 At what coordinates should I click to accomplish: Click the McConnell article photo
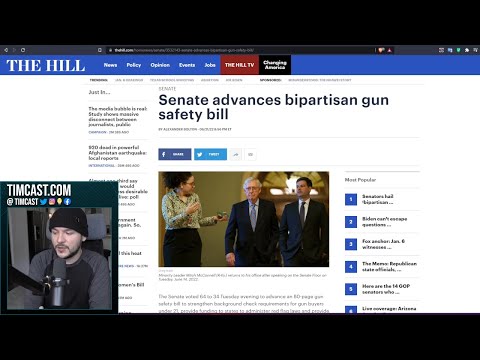click(x=244, y=219)
